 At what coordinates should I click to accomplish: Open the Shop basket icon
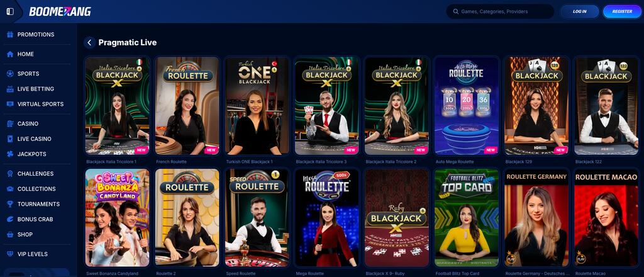click(x=10, y=234)
